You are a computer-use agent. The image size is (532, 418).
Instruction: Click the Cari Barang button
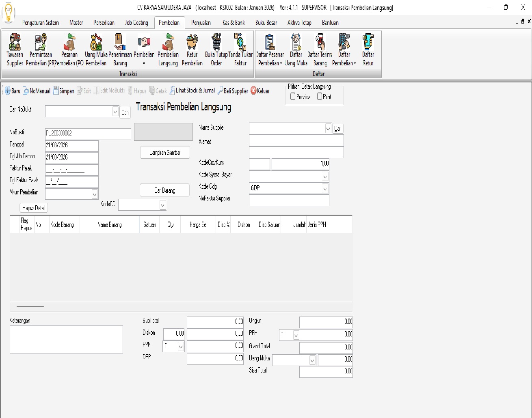tap(164, 190)
